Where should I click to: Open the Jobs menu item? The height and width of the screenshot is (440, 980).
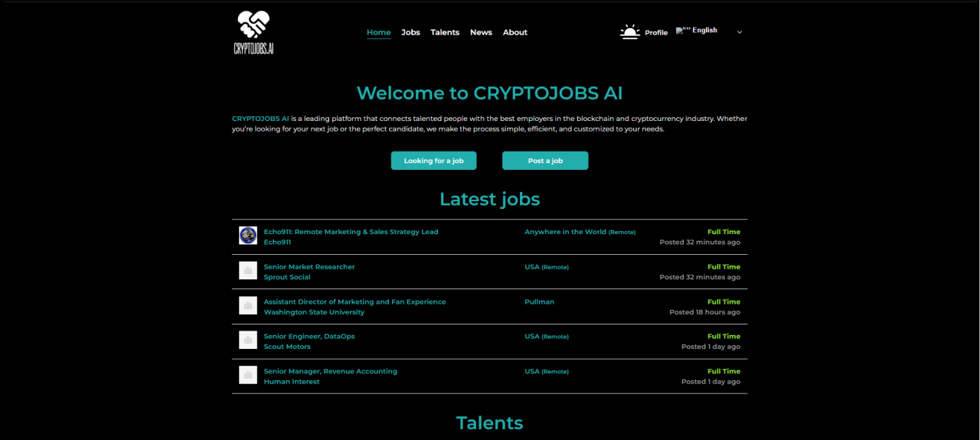(411, 32)
